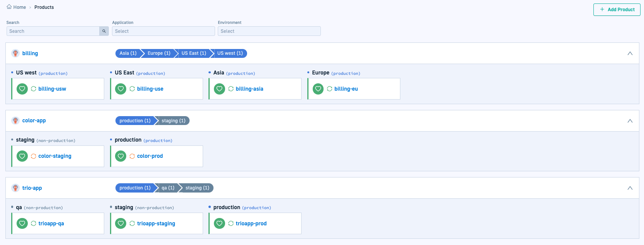
Task: Select color-app production (1) stage
Action: point(135,121)
